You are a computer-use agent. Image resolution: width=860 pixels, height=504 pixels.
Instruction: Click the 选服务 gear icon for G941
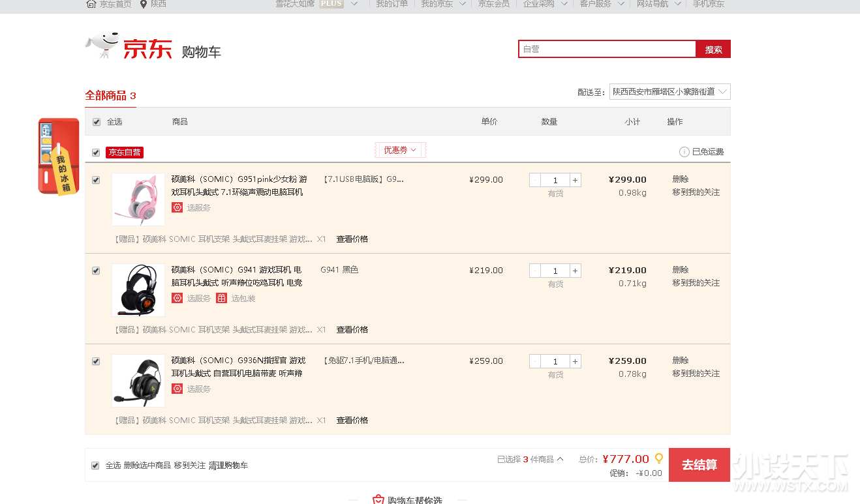coord(177,298)
